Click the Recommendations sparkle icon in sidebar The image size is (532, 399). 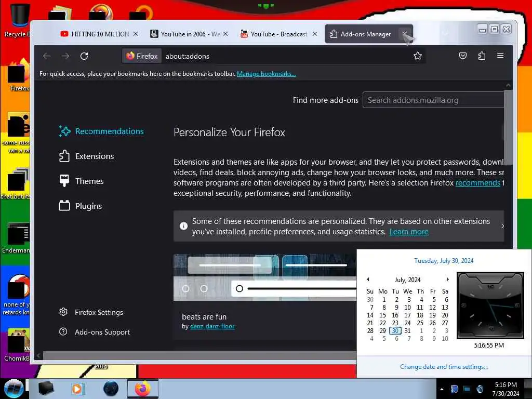pos(64,131)
